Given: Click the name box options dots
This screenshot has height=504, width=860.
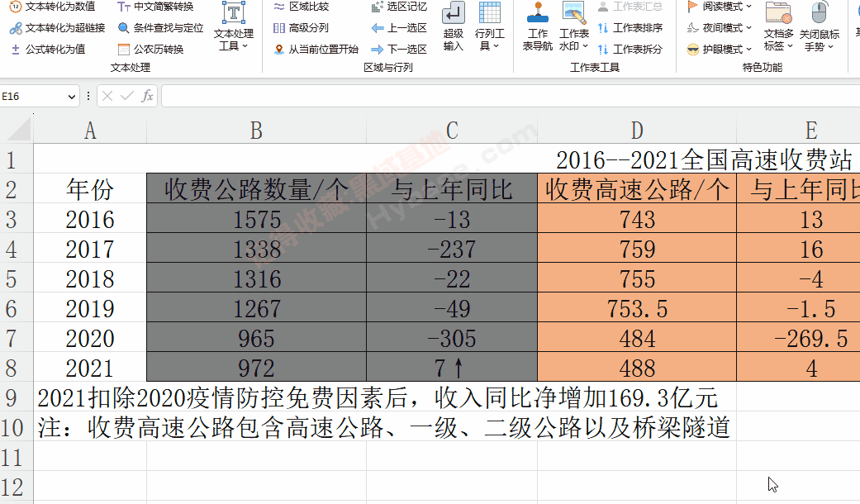Looking at the screenshot, I should coord(88,97).
